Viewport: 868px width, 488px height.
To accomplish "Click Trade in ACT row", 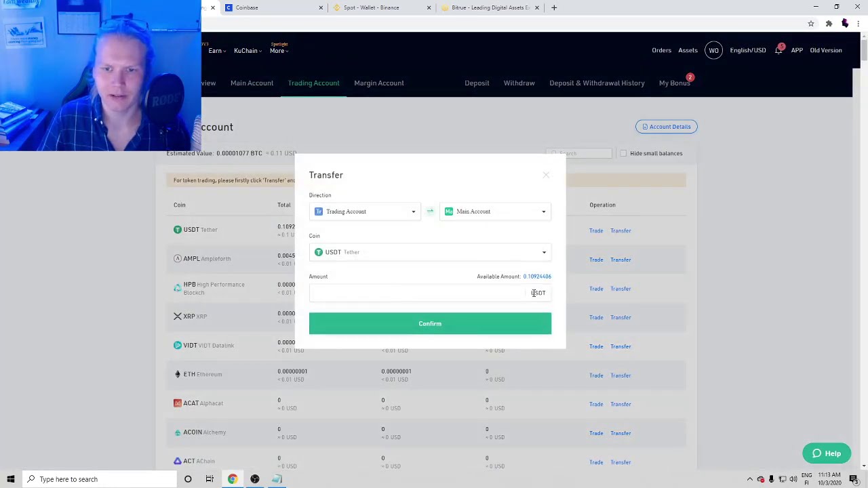I will coord(596,462).
